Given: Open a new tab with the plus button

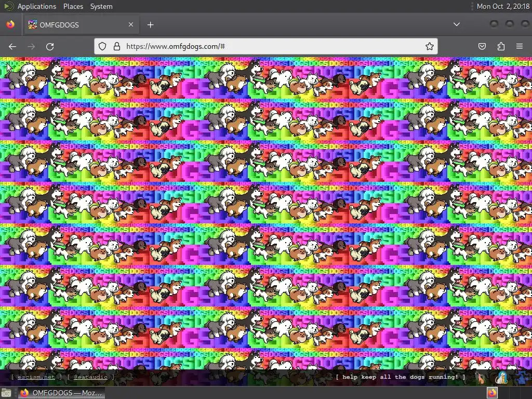Looking at the screenshot, I should point(150,25).
